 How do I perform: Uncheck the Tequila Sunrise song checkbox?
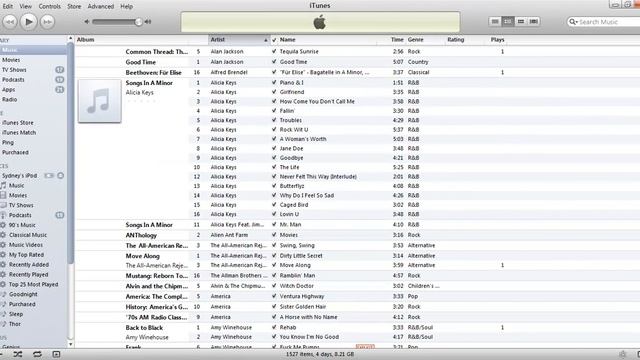point(274,51)
